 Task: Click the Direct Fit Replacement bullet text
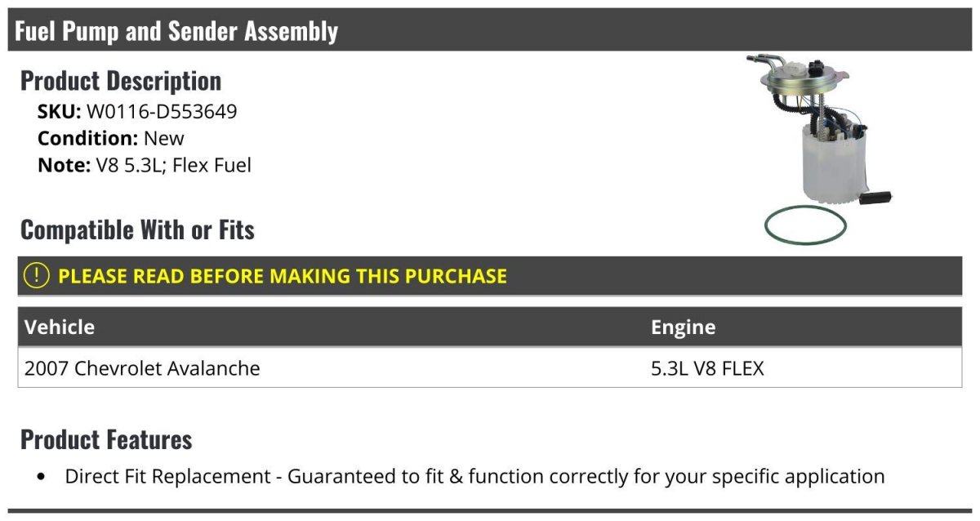tap(475, 476)
